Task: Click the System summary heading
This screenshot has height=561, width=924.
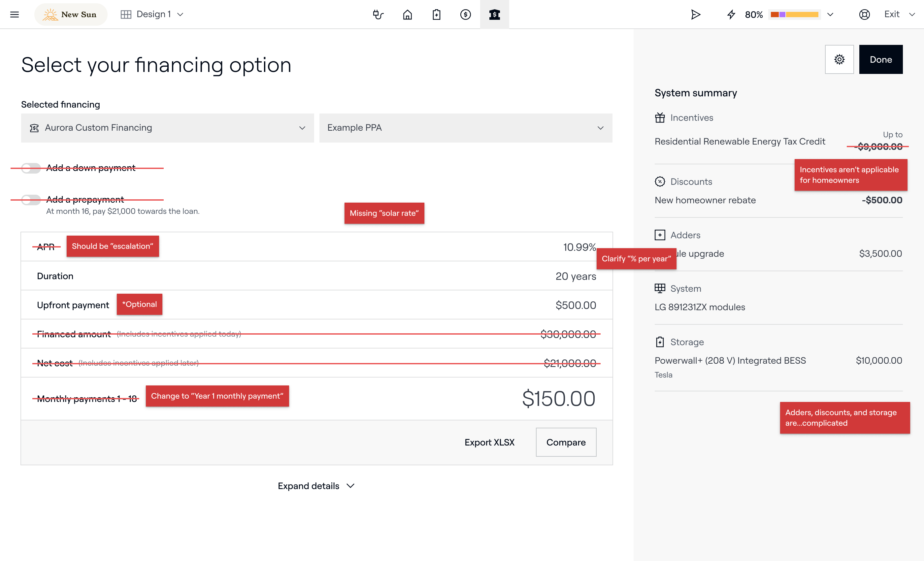Action: point(695,93)
